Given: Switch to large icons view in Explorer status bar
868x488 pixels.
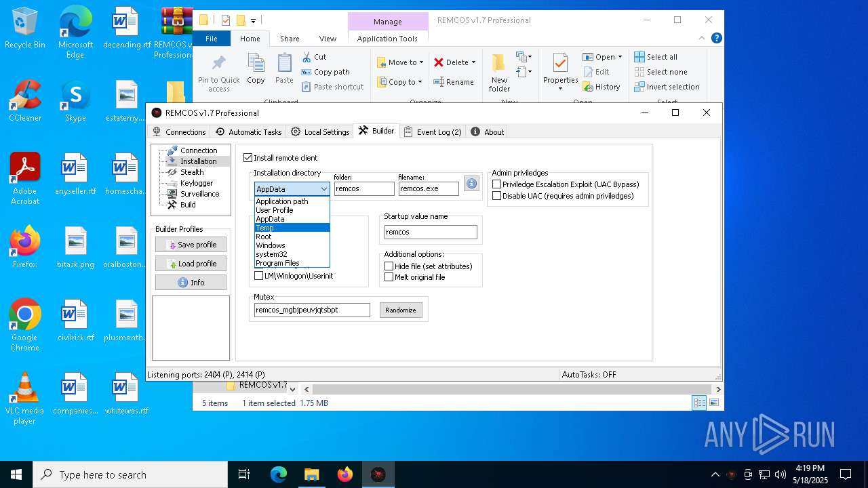Looking at the screenshot, I should (713, 403).
